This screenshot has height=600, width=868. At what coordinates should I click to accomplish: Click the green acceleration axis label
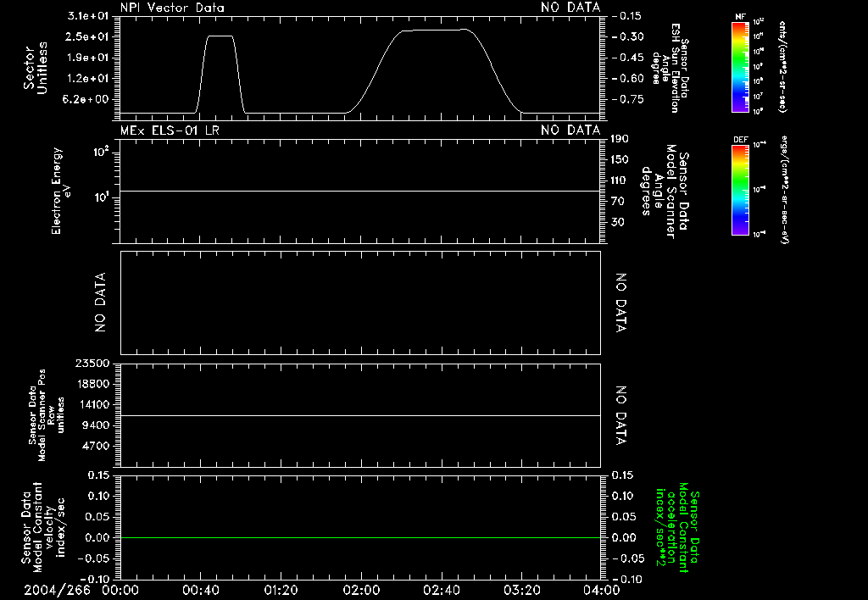coord(677,527)
